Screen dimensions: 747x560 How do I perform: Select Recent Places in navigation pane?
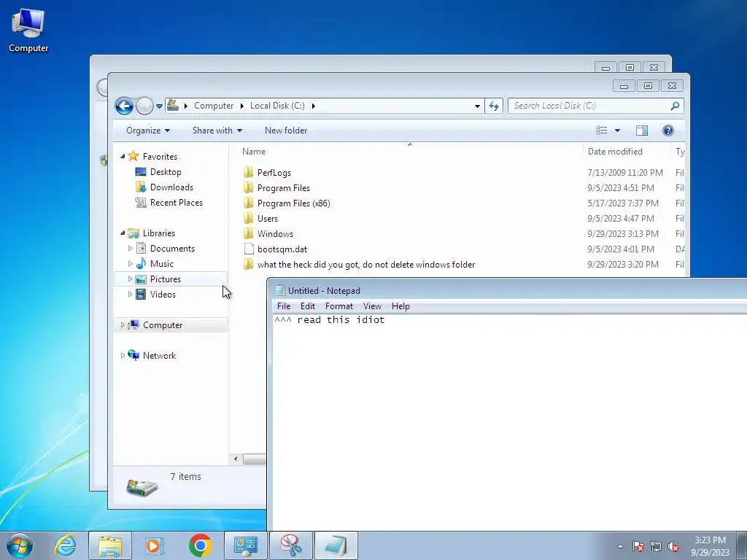click(177, 203)
